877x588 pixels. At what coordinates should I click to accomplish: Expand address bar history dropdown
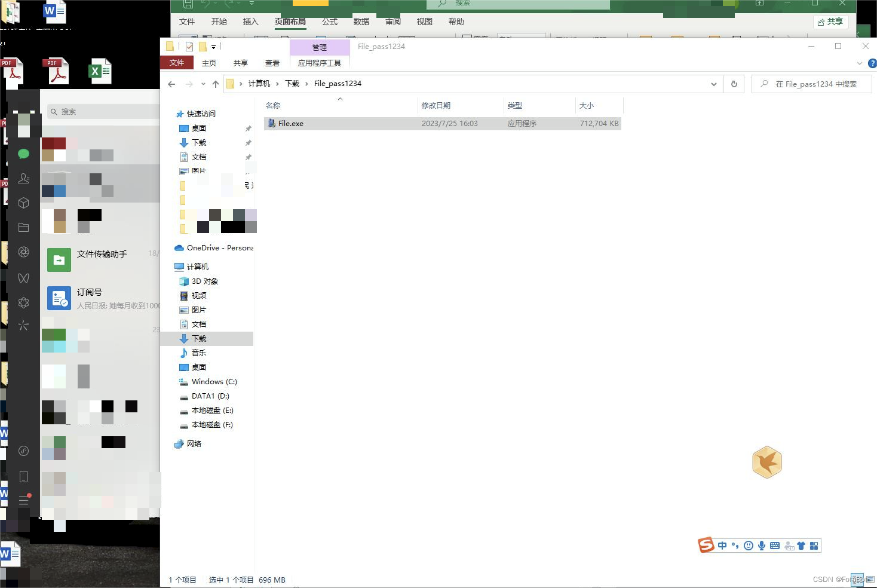tap(713, 84)
